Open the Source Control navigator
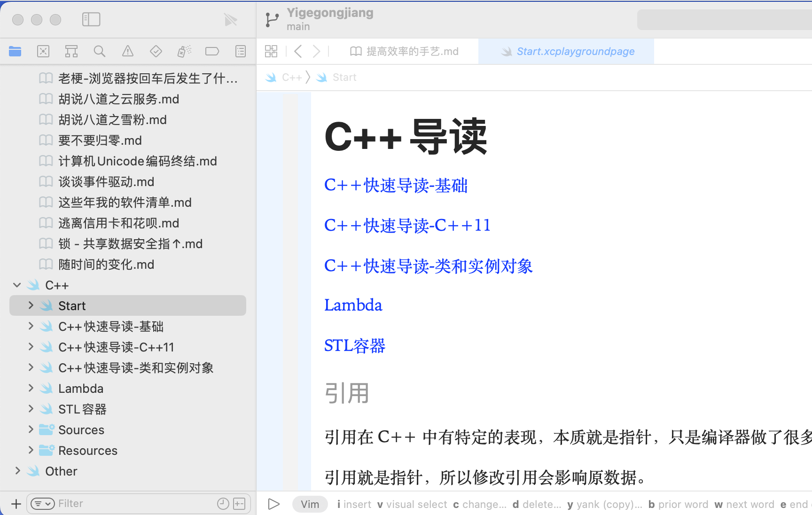This screenshot has height=515, width=812. 43,51
